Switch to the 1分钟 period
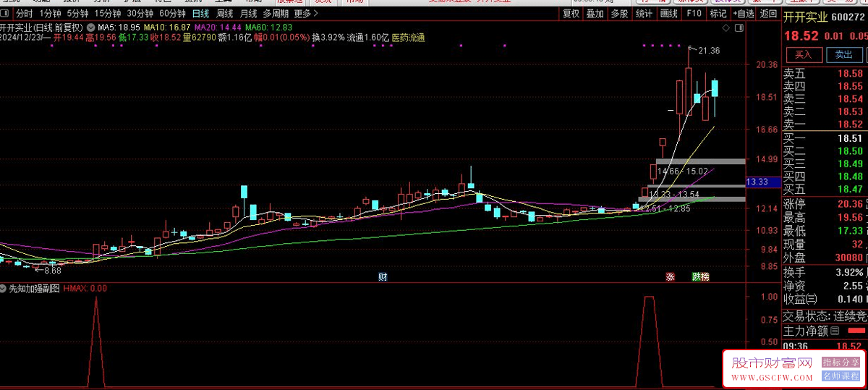Screen dimensions: 868x390 [50, 14]
